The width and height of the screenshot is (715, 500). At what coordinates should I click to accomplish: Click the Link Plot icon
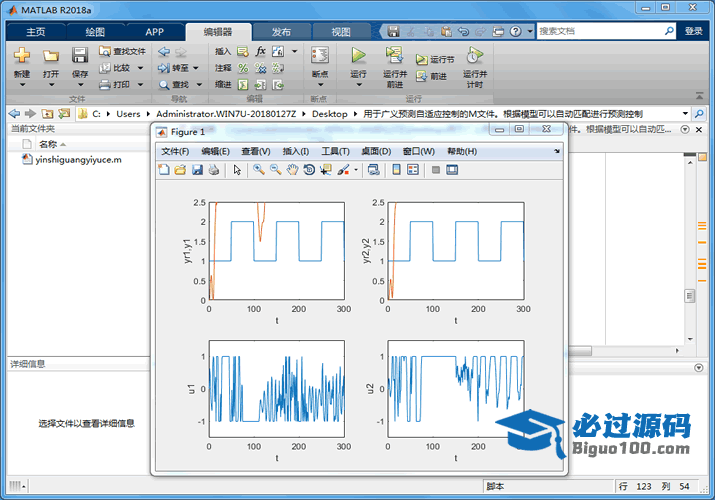click(373, 170)
